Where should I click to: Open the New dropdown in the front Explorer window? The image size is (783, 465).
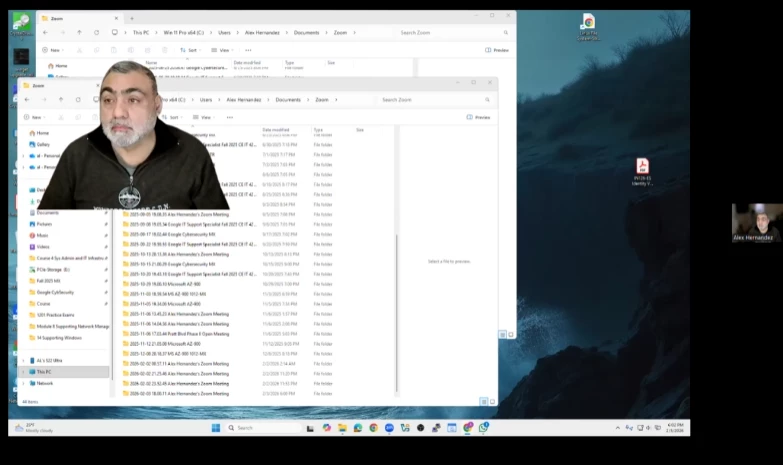coord(34,117)
